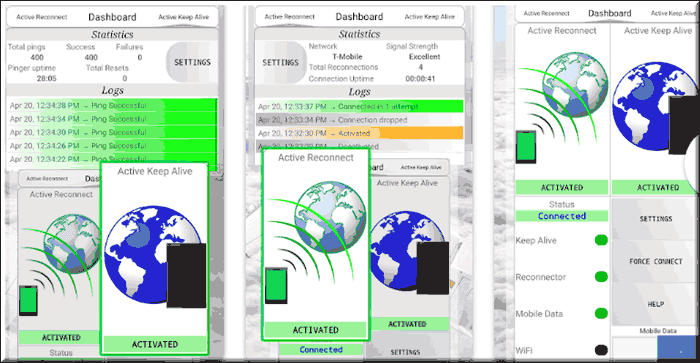This screenshot has height=363, width=700.
Task: Select Dashboard tab in right screen
Action: point(609,13)
